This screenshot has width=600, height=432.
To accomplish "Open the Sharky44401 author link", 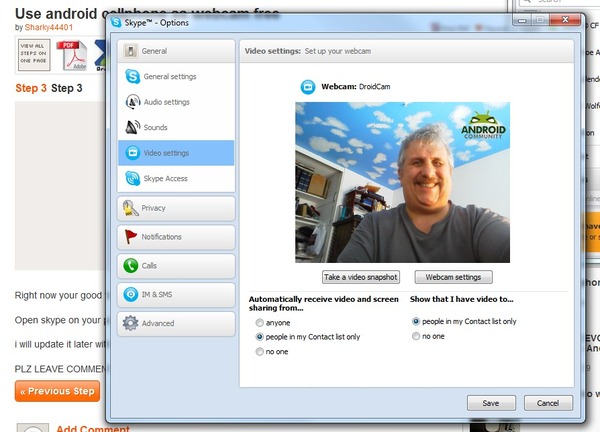I will tap(49, 27).
